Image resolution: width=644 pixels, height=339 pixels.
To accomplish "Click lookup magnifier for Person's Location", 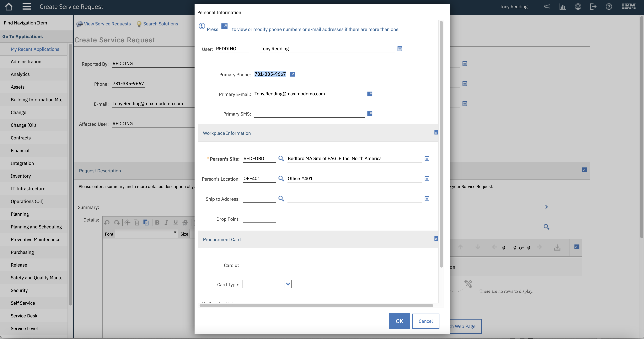I will pos(281,178).
